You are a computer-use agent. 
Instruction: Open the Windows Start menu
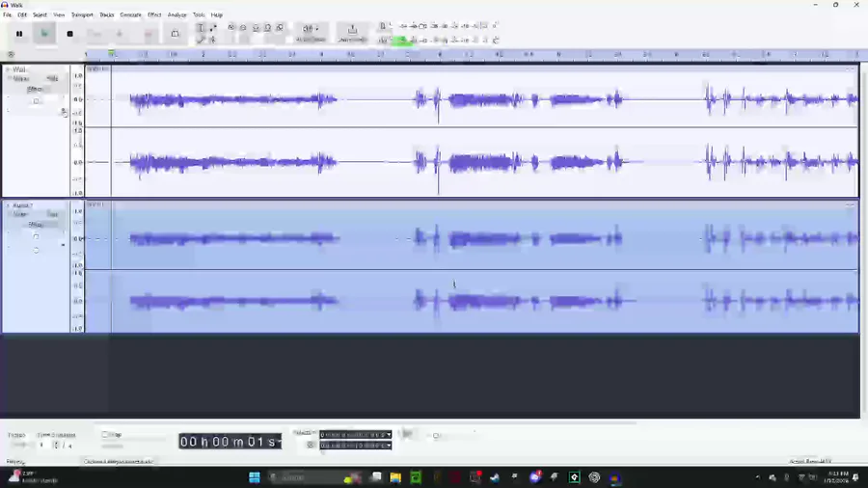tap(255, 477)
